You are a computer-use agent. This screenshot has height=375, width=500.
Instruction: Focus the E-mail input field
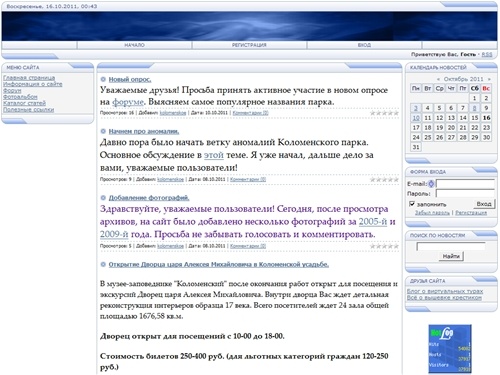[465, 184]
